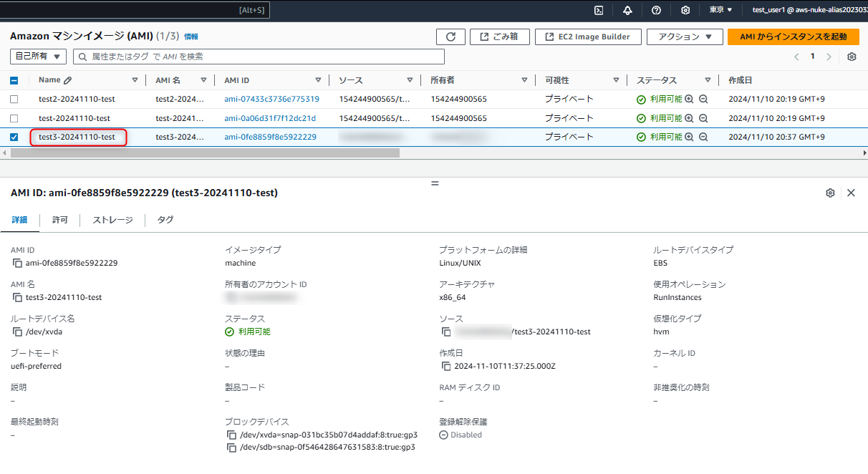The height and width of the screenshot is (474, 868).
Task: Copy the root device name /dev/xvda
Action: coord(18,332)
